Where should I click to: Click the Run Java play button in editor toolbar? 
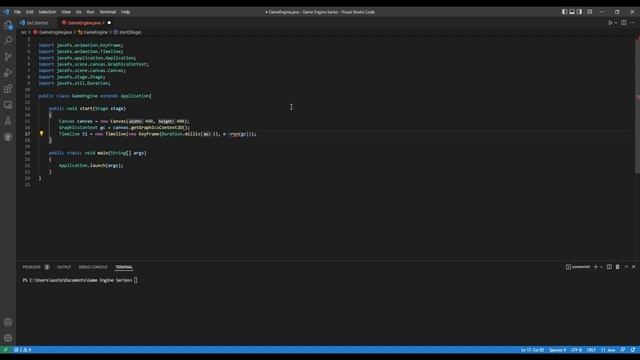click(610, 23)
